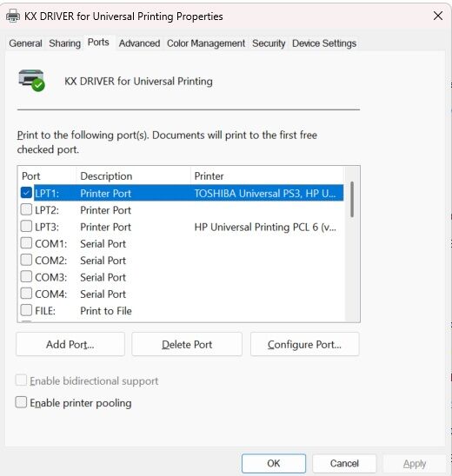The width and height of the screenshot is (452, 476).
Task: Tick the COM1 serial port checkbox
Action: [x=26, y=243]
